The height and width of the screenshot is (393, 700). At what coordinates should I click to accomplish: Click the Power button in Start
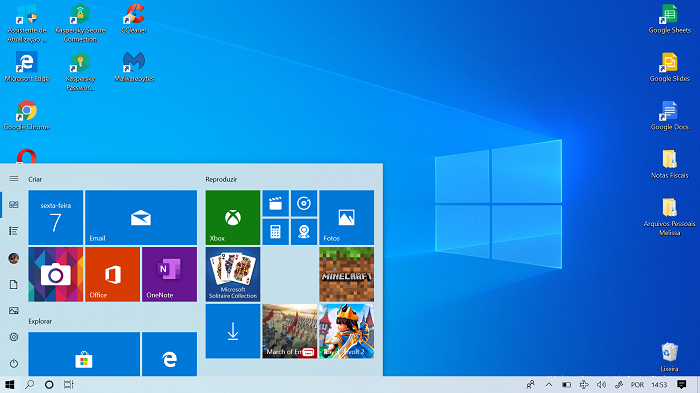pyautogui.click(x=14, y=364)
